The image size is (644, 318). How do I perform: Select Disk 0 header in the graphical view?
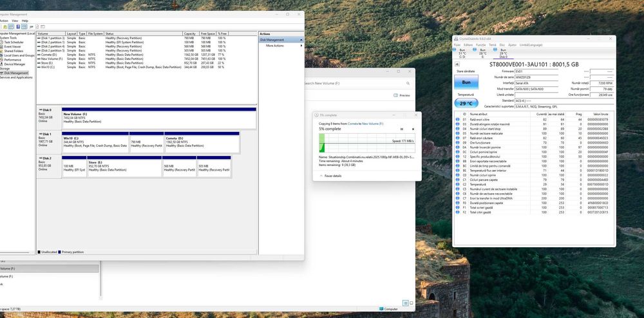pos(49,118)
